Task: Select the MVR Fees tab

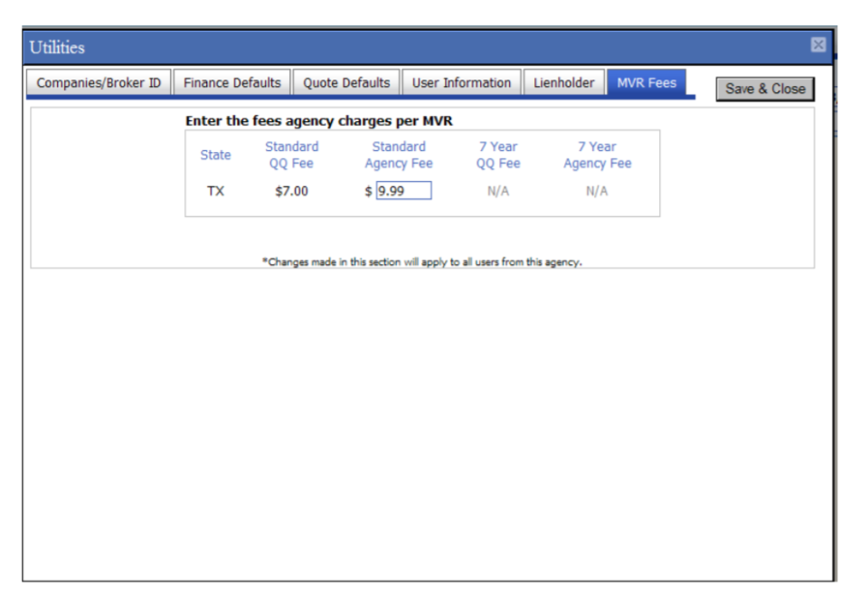Action: pos(646,81)
